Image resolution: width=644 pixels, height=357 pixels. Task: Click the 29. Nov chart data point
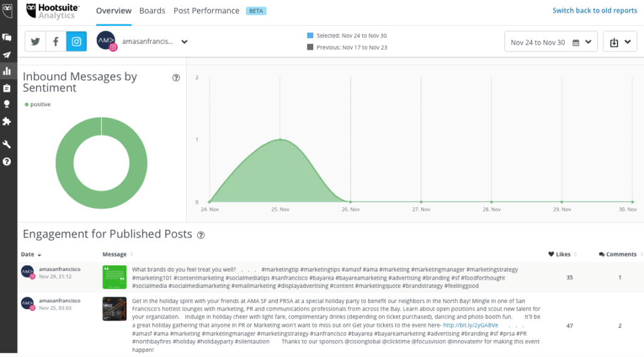pyautogui.click(x=562, y=202)
